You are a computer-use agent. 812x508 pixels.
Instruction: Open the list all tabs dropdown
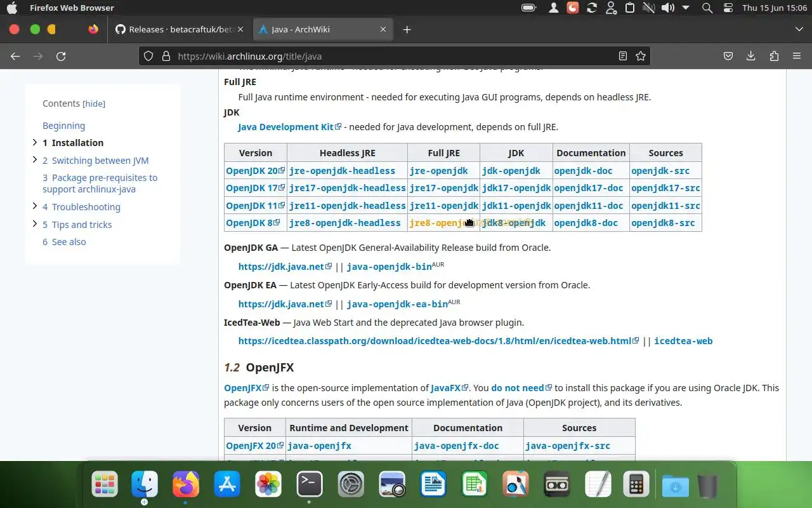(799, 29)
